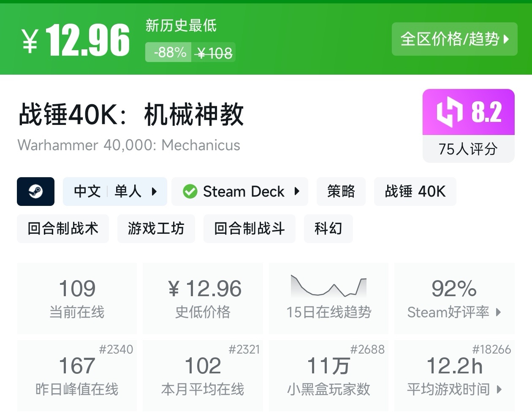Tap the ¥12.96 史低价格 stat card
Screen dimensions: 532x416
pyautogui.click(x=203, y=298)
